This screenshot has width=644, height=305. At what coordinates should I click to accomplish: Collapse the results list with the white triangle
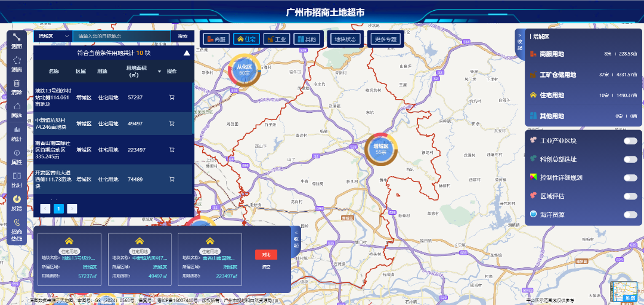[x=187, y=53]
